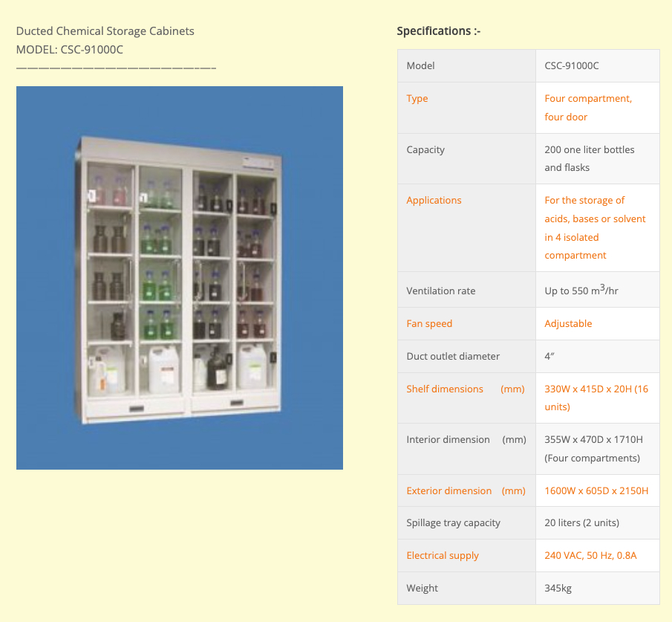Click 'For the storage of acids' value
This screenshot has width=672, height=622.
coord(595,228)
